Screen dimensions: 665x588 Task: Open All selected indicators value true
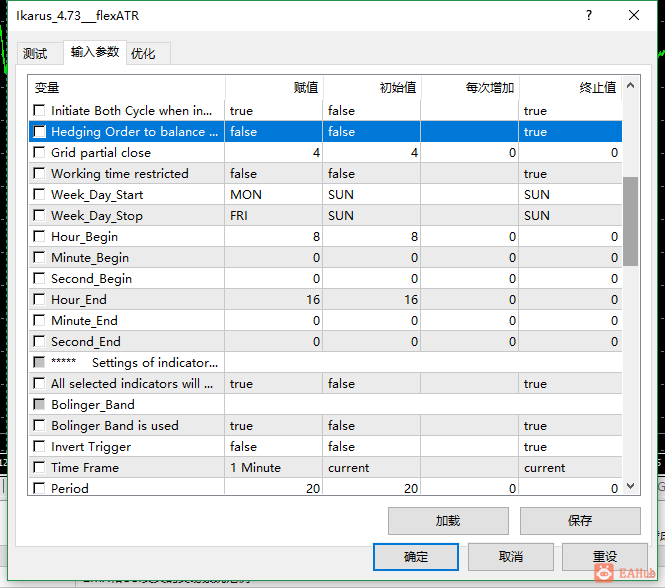point(274,384)
